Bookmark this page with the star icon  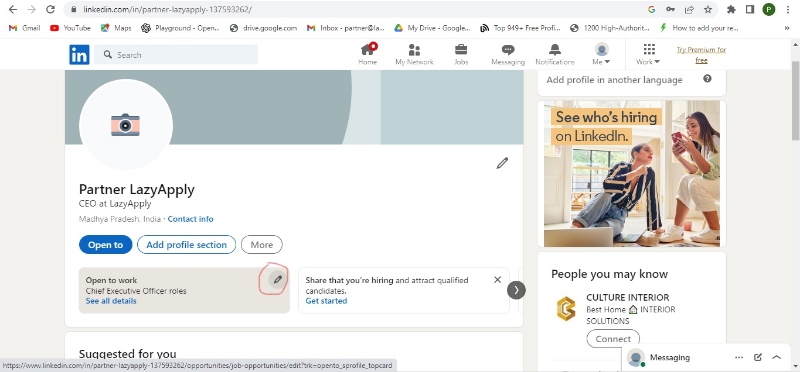click(708, 9)
